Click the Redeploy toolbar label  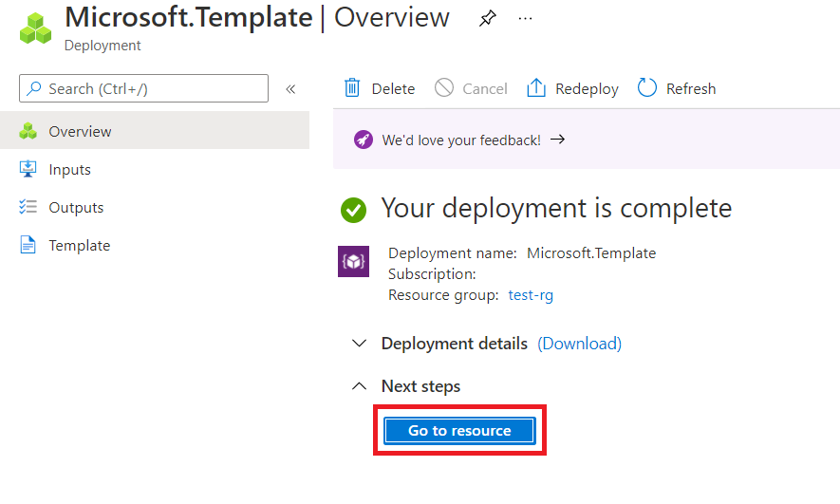(x=587, y=89)
